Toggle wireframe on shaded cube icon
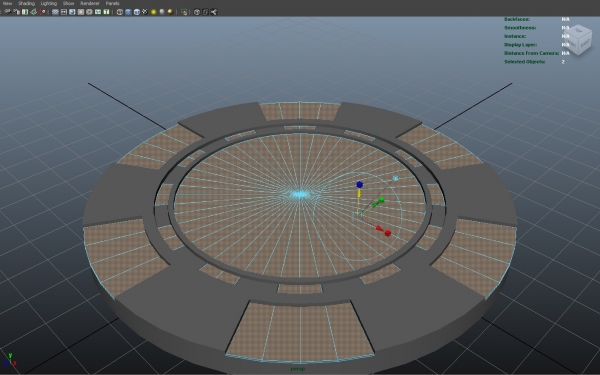This screenshot has width=600, height=375. point(137,12)
